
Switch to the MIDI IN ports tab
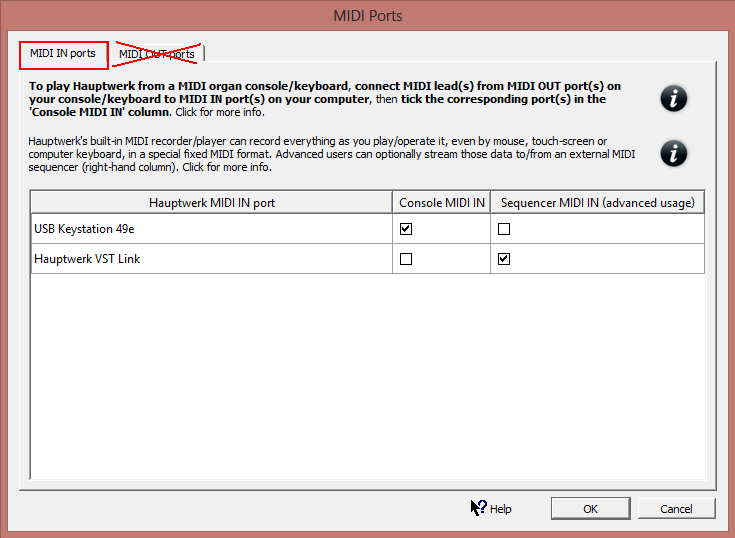click(x=63, y=54)
